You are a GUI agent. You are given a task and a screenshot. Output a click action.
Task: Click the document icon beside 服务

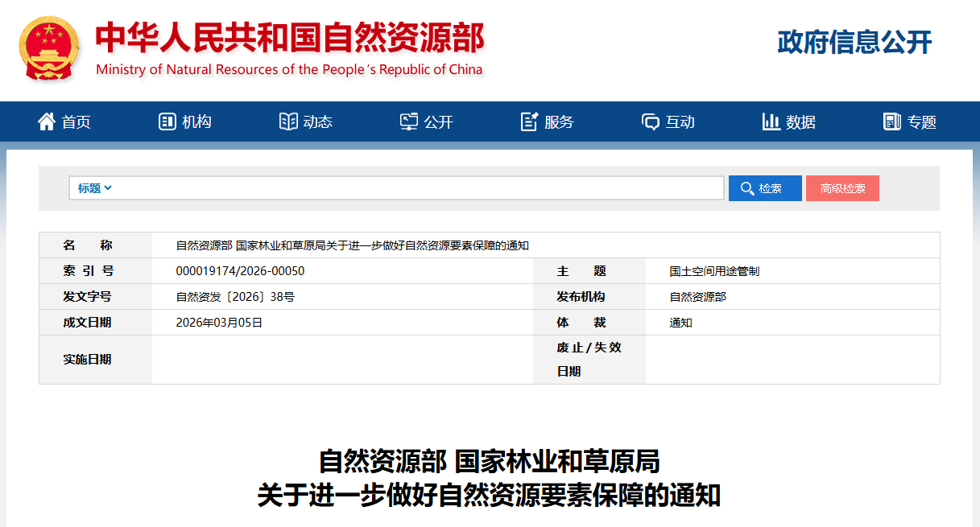(529, 121)
